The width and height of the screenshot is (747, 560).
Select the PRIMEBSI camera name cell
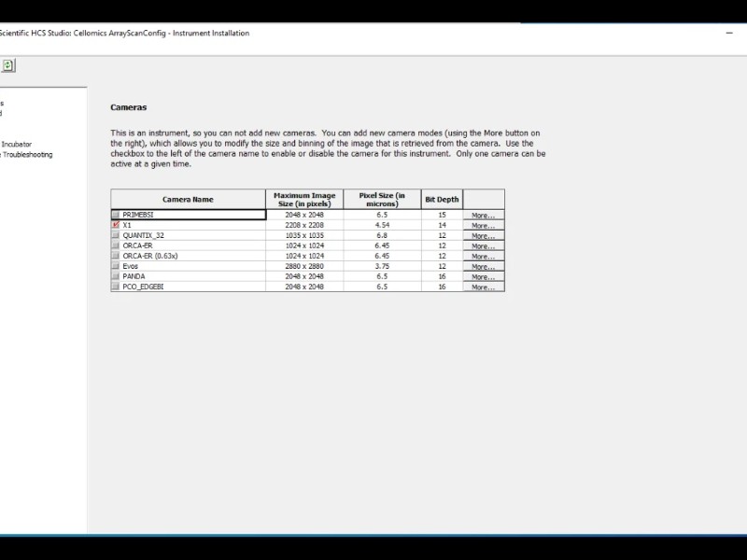click(189, 215)
